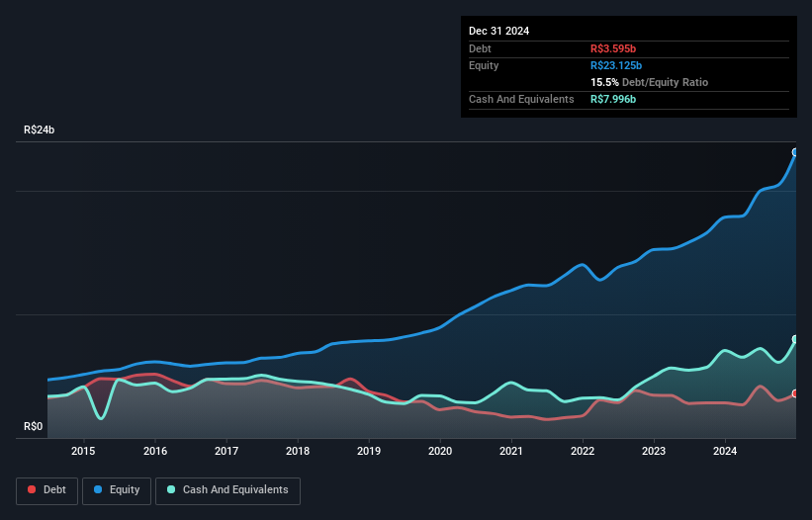
Task: Click the 2017 x-axis label
Action: pyautogui.click(x=226, y=451)
